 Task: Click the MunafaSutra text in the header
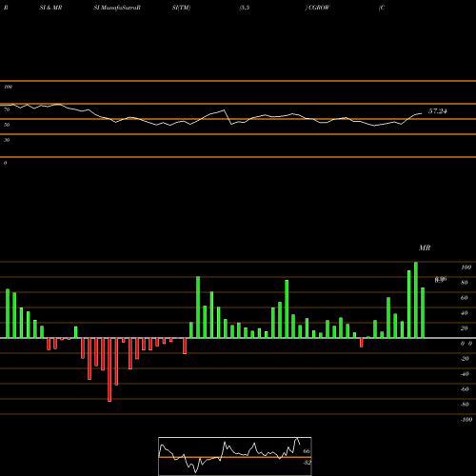point(121,8)
